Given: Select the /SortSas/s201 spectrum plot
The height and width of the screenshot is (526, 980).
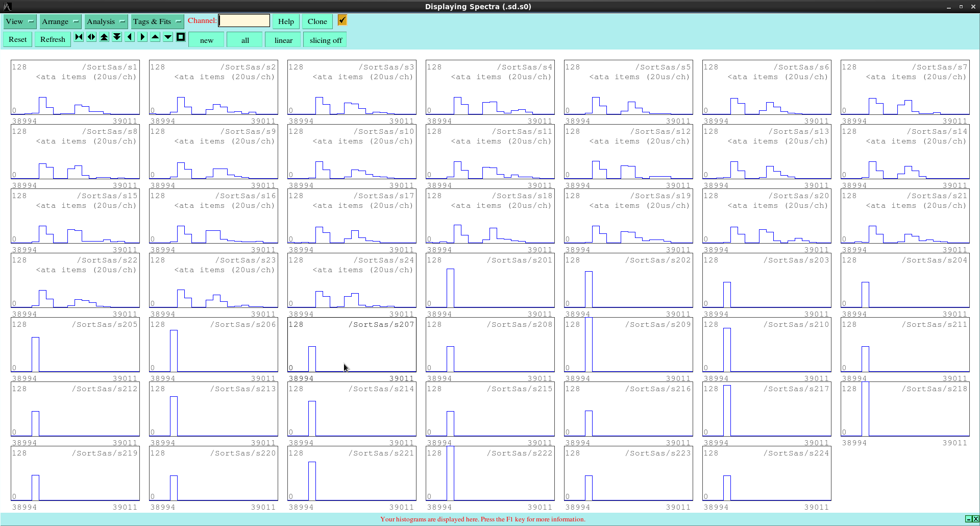Looking at the screenshot, I should coord(490,280).
